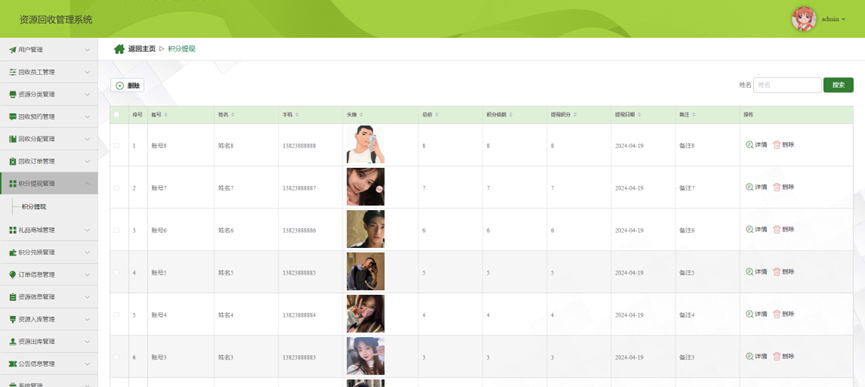Click 删除 for the 账号3 row
This screenshot has width=865, height=387.
pos(784,357)
